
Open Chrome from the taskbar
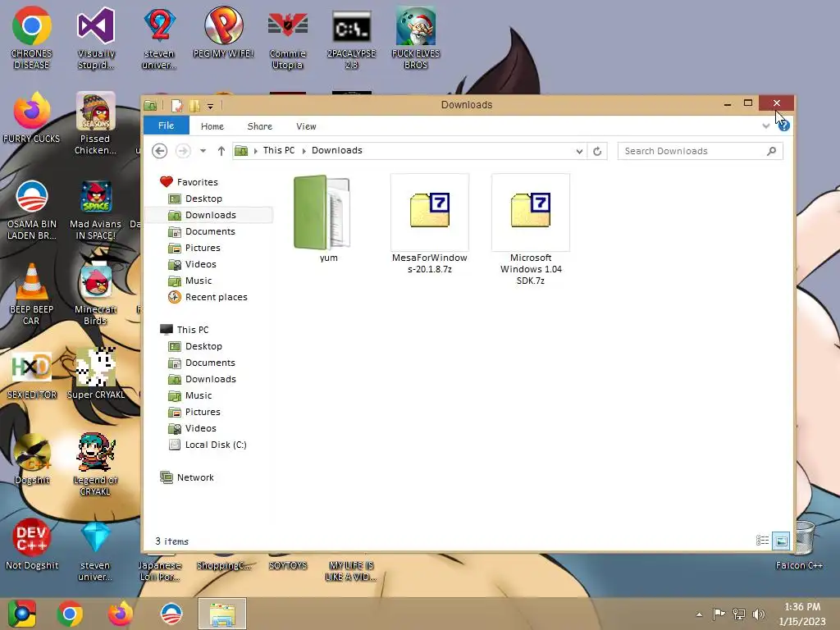pos(70,614)
